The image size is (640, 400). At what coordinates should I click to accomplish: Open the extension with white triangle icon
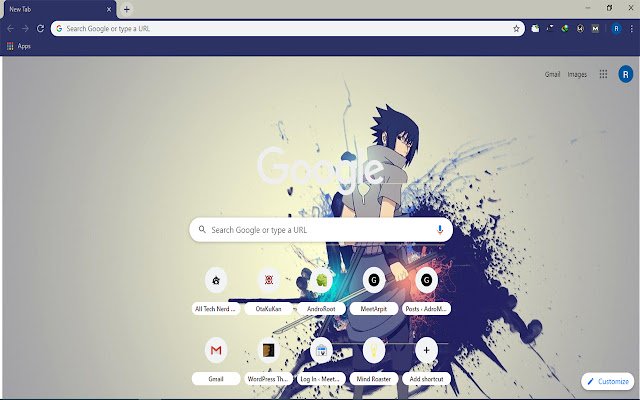coord(550,29)
